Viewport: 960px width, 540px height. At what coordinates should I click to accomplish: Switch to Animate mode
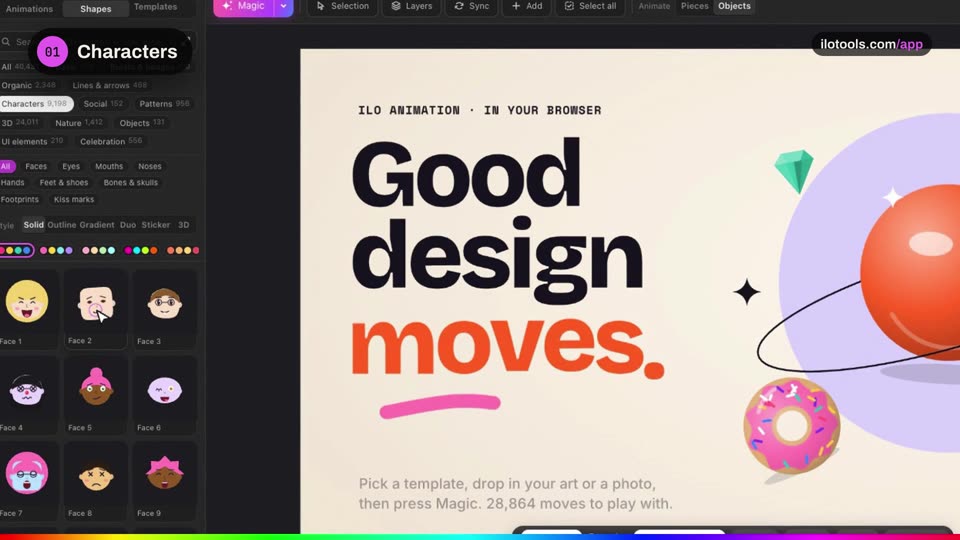click(654, 6)
